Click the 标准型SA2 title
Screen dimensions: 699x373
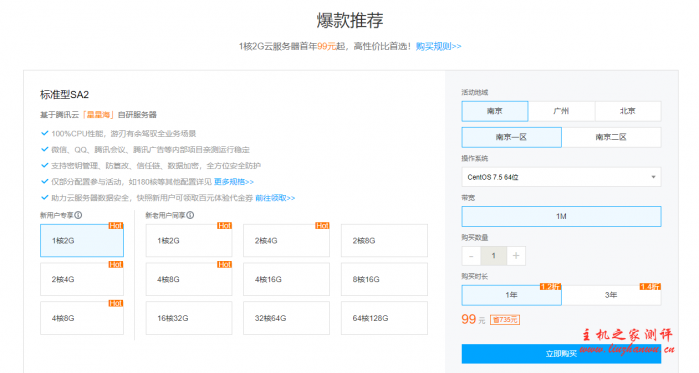click(64, 94)
